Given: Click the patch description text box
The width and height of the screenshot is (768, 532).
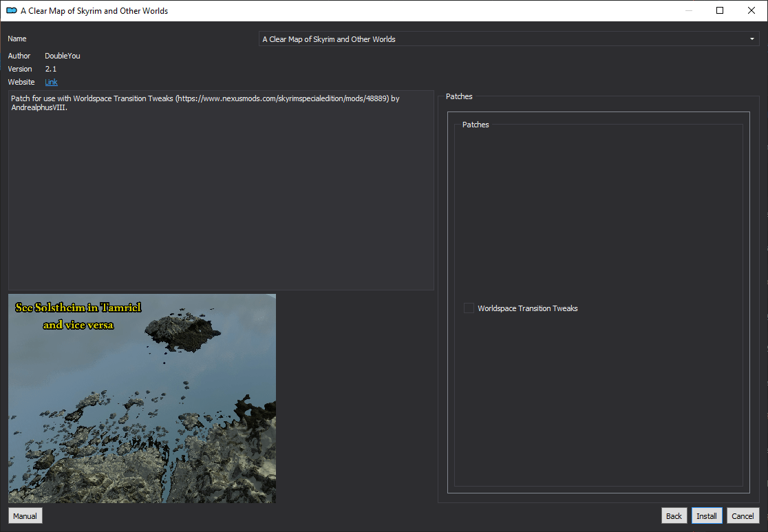Looking at the screenshot, I should (221, 190).
